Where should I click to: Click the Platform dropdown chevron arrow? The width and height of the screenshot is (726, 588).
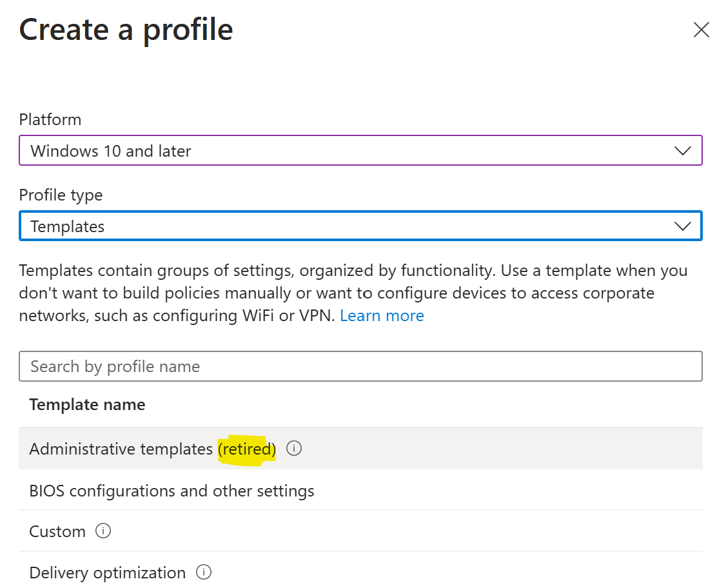click(x=682, y=151)
